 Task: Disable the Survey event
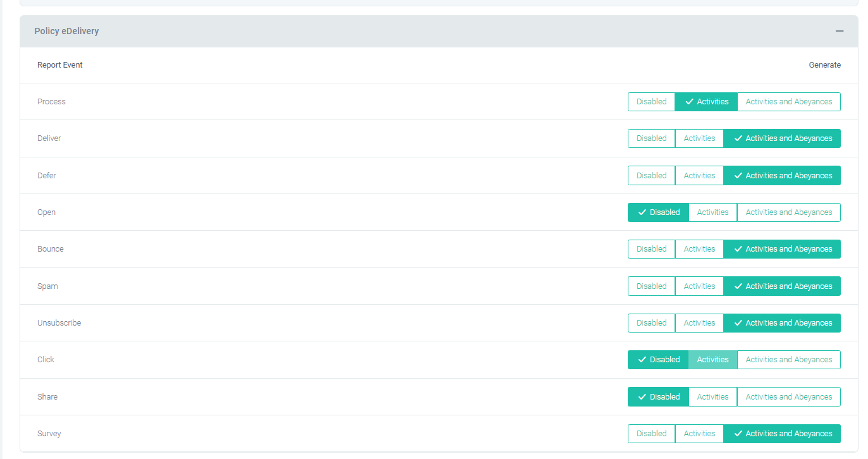click(x=651, y=433)
